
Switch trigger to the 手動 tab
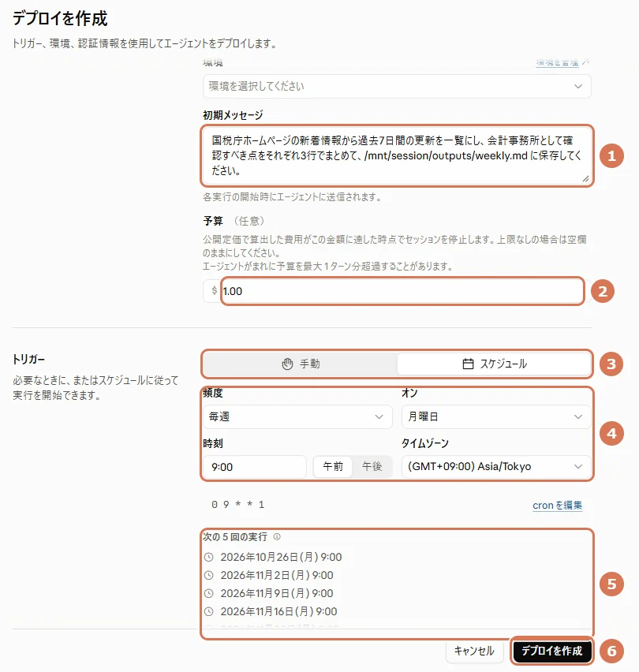tap(301, 364)
